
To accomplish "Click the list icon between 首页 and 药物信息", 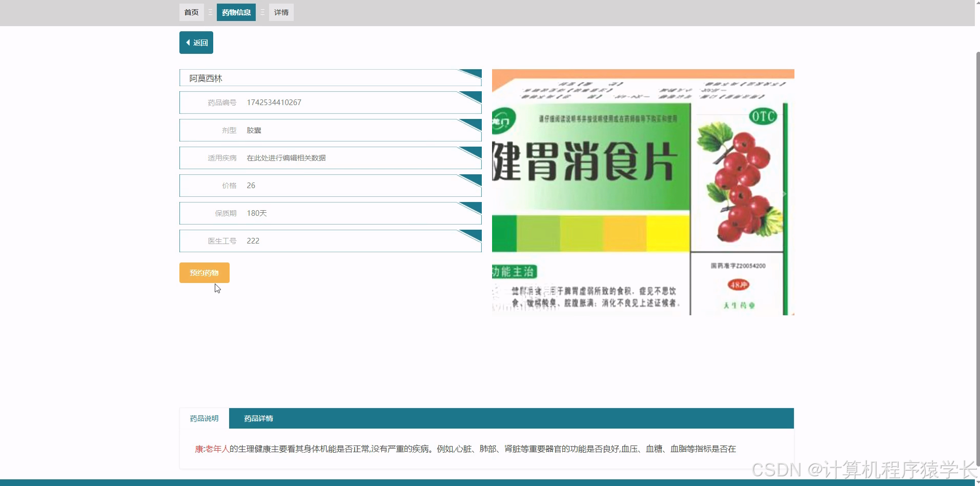I will tap(210, 12).
